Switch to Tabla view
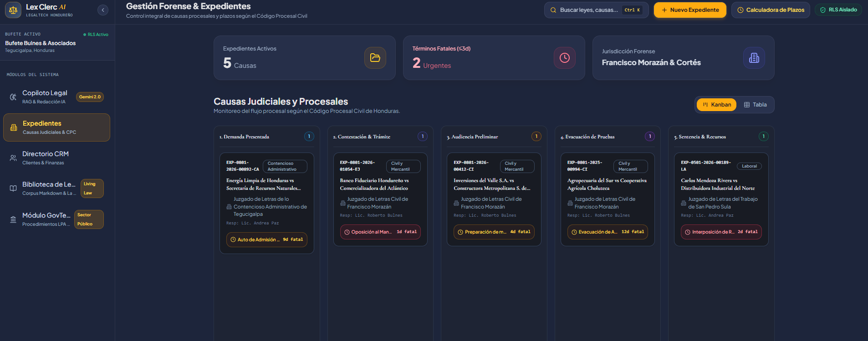This screenshot has height=341, width=868. [755, 105]
